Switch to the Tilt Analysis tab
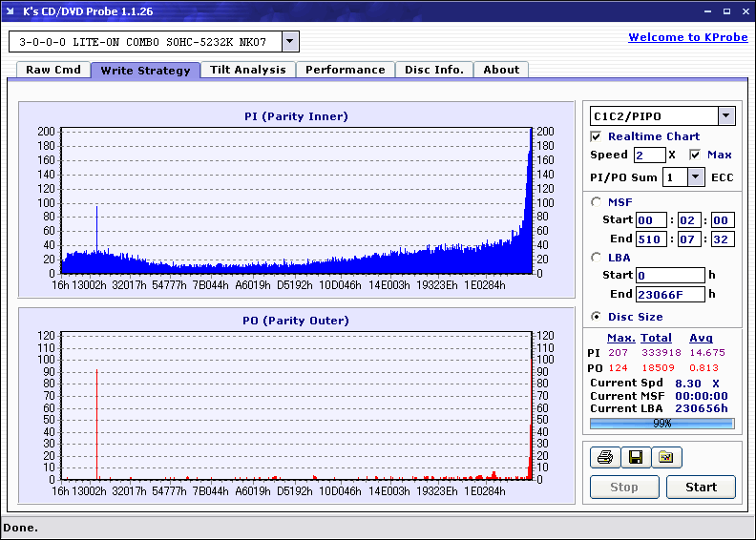 pyautogui.click(x=248, y=70)
